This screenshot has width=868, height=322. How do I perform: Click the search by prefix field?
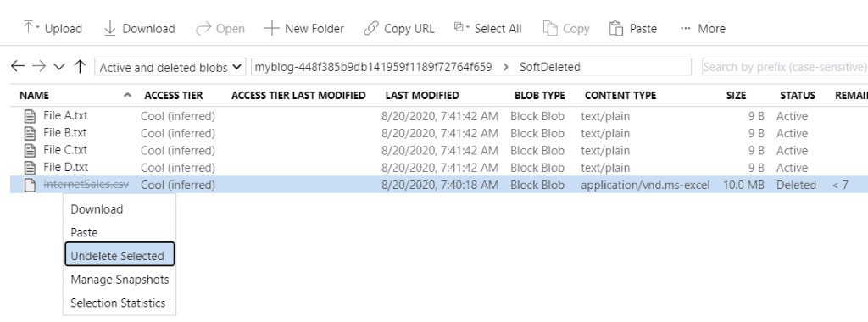coord(784,67)
